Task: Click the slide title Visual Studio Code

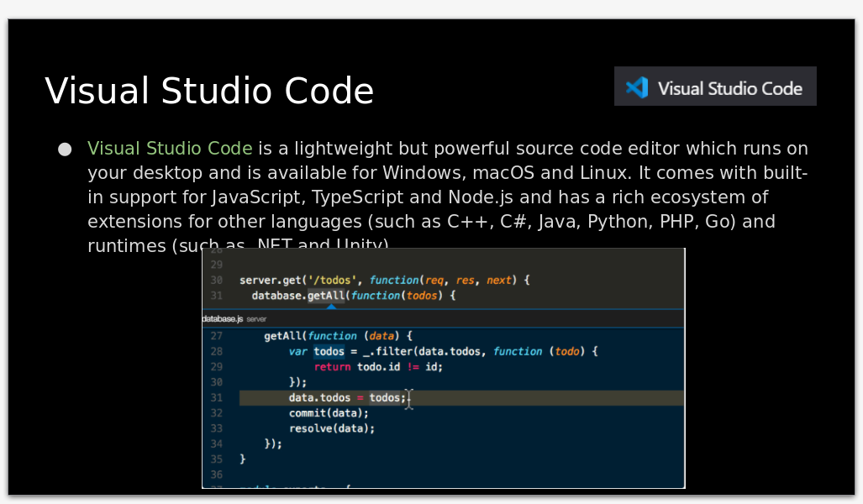Action: pos(209,91)
